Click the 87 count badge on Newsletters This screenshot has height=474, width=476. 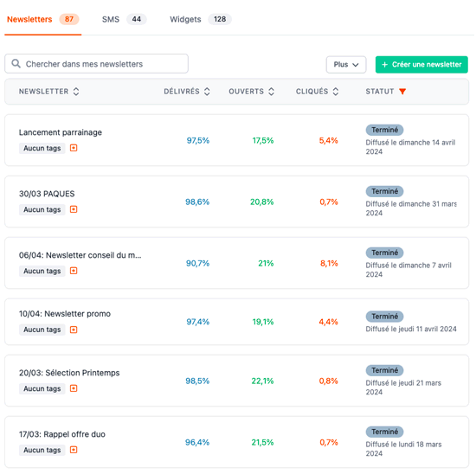click(x=69, y=19)
